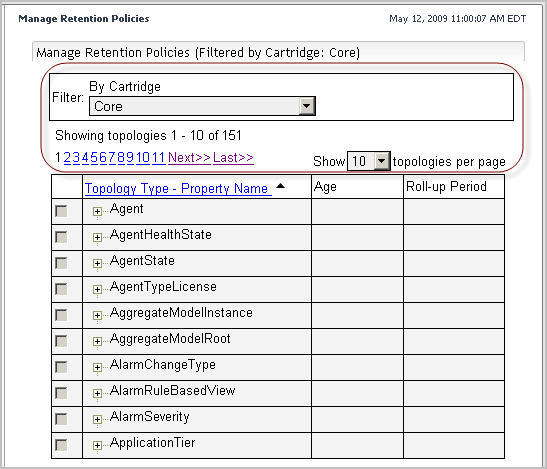Jump to page 11 link
Viewport: 547px width, 469px height.
coord(158,158)
